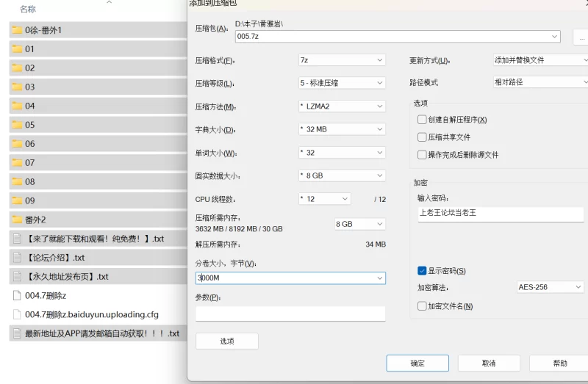Click file icon of 【永久地址发布页】.txt
The width and height of the screenshot is (588, 384).
pos(17,277)
